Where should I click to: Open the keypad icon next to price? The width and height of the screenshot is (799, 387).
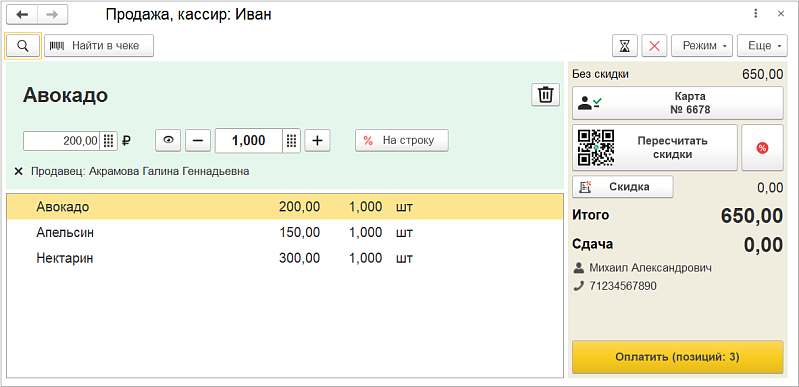pos(109,141)
